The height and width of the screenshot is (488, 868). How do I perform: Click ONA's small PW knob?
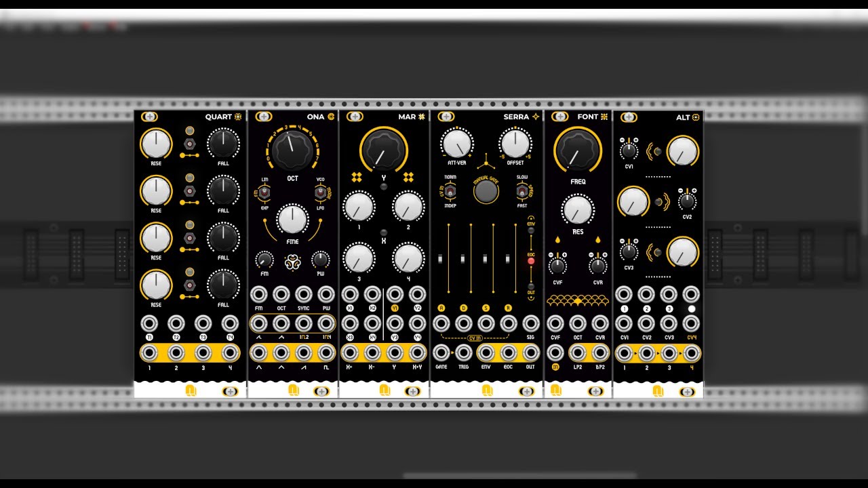320,259
